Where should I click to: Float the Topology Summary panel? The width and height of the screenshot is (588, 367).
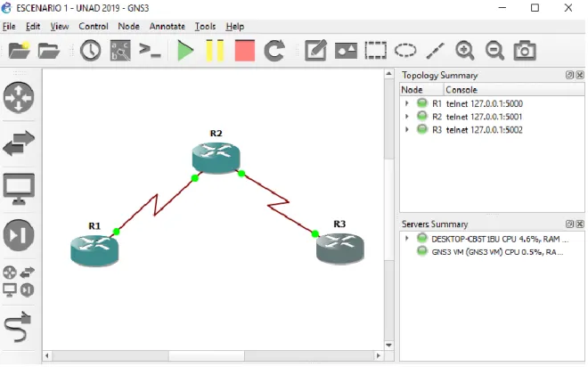(569, 75)
